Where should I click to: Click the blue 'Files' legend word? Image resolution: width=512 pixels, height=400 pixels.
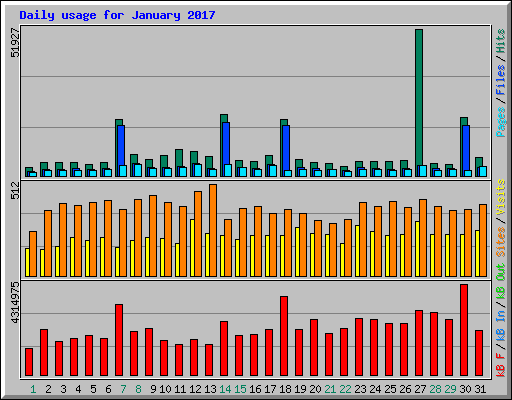tap(501, 80)
